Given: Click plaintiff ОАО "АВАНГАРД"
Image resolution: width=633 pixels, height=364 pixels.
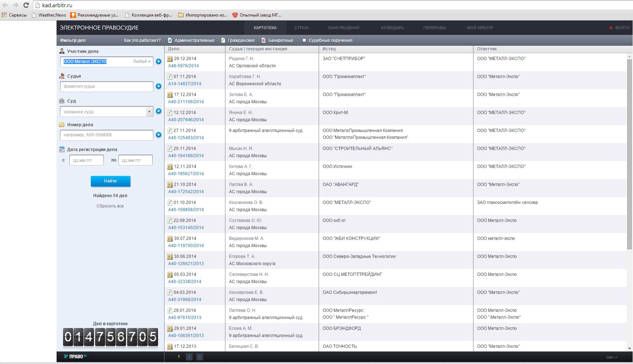Looking at the screenshot, I should pos(341,185).
